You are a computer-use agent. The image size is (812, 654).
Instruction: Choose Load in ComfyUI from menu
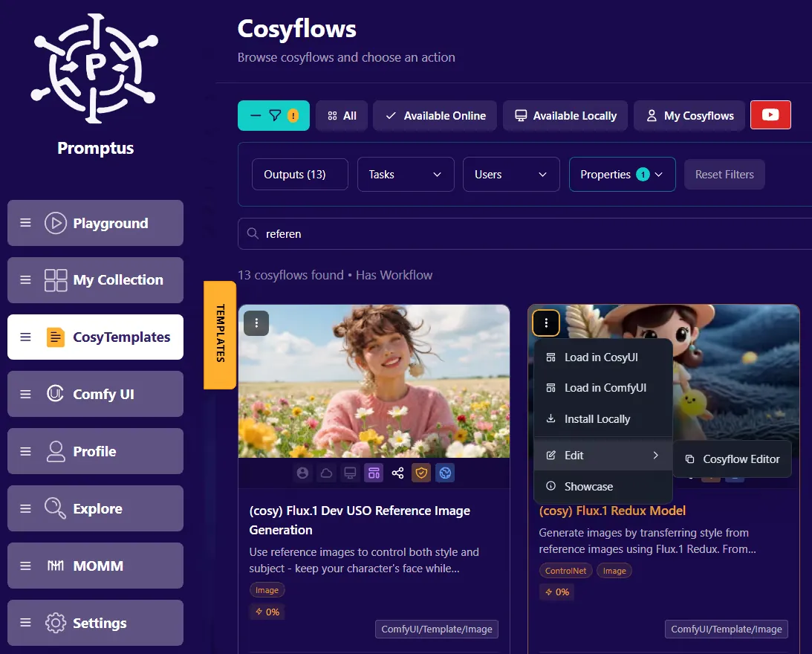602,388
